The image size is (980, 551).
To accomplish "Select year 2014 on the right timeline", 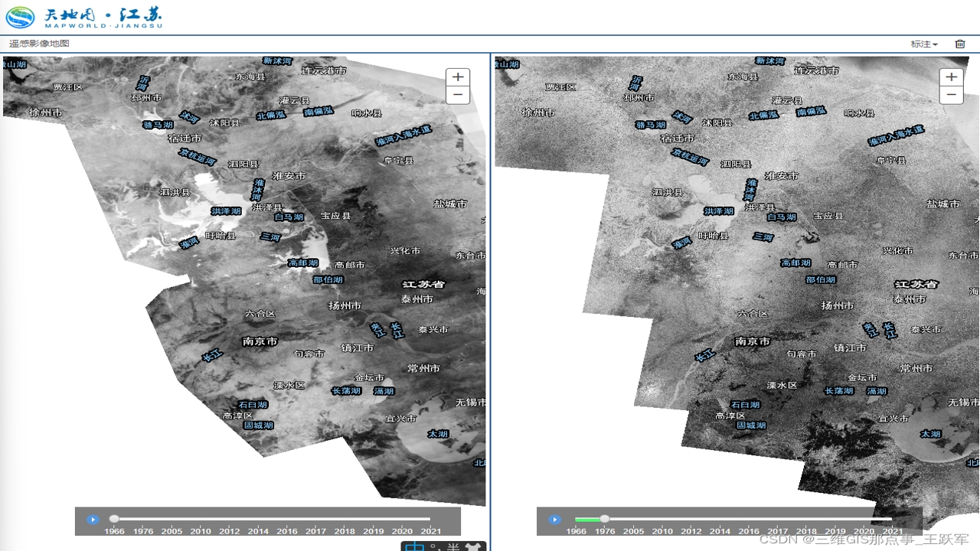I will [720, 531].
